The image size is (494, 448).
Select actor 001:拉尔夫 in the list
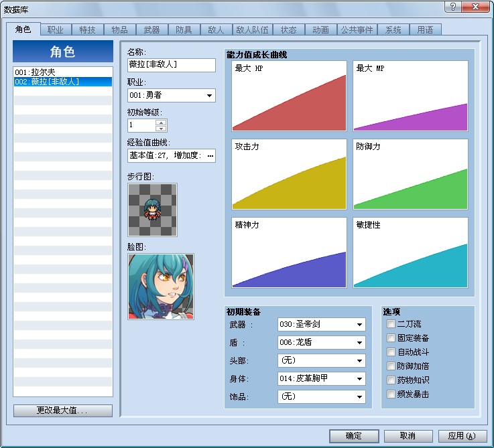[x=63, y=72]
